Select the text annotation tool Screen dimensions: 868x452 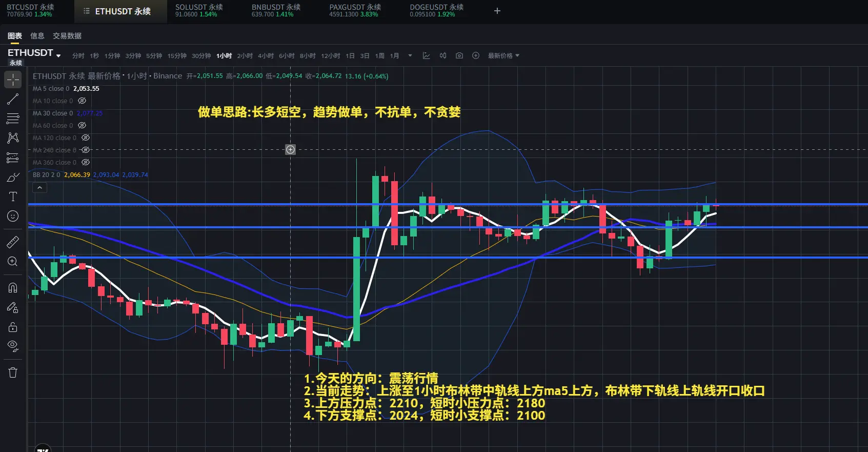13,197
